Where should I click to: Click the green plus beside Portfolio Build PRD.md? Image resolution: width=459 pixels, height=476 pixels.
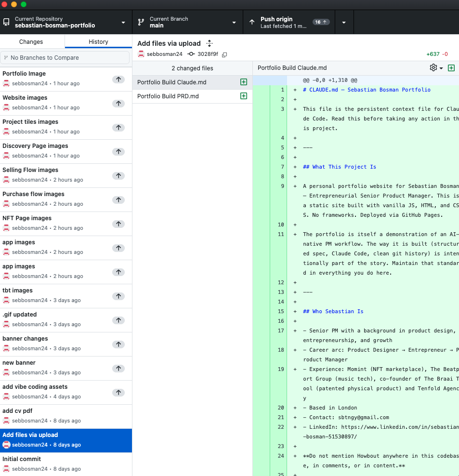tap(244, 96)
